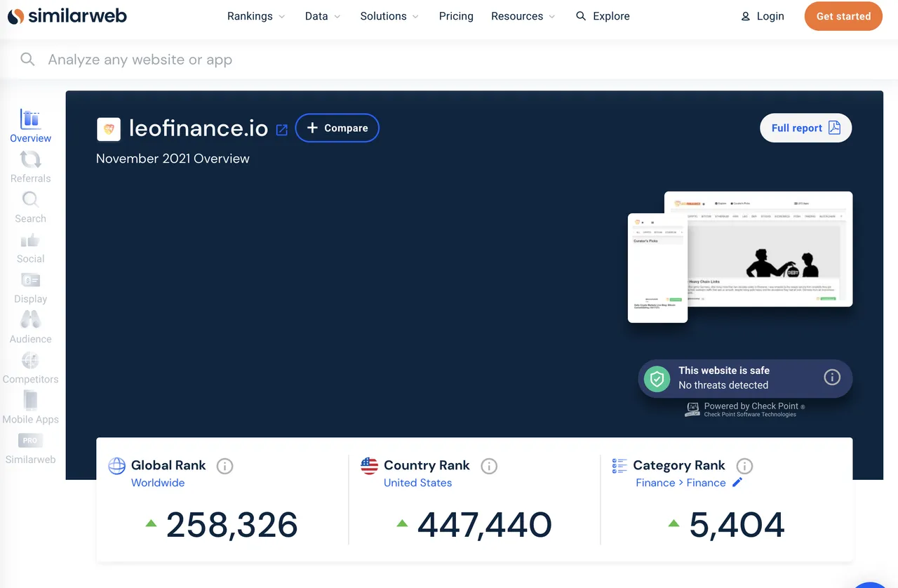Click the green shield safety icon

(x=657, y=379)
